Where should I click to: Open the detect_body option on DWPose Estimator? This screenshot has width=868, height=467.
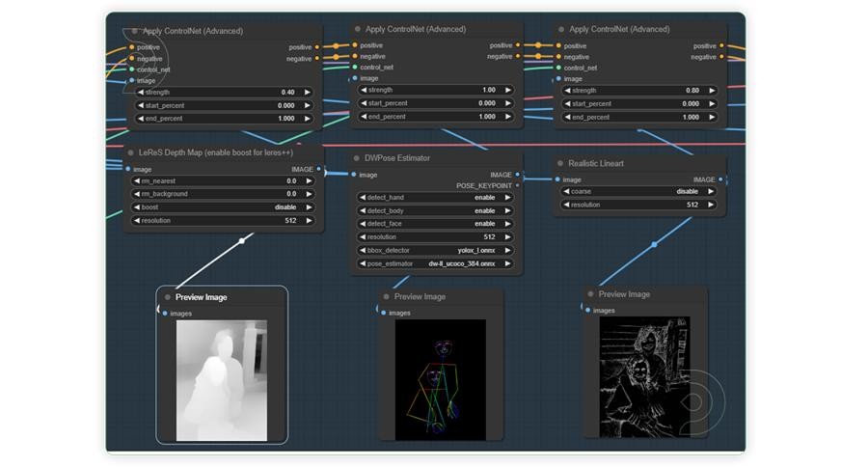435,210
